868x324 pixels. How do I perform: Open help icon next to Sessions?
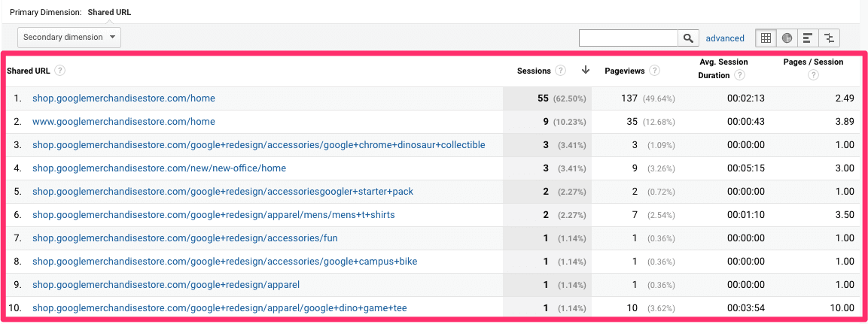(x=560, y=71)
